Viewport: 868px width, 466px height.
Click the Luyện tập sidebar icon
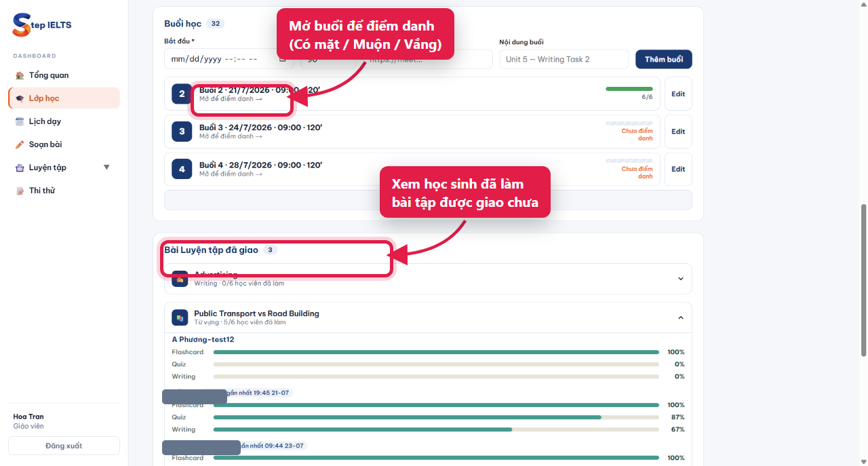click(x=20, y=168)
